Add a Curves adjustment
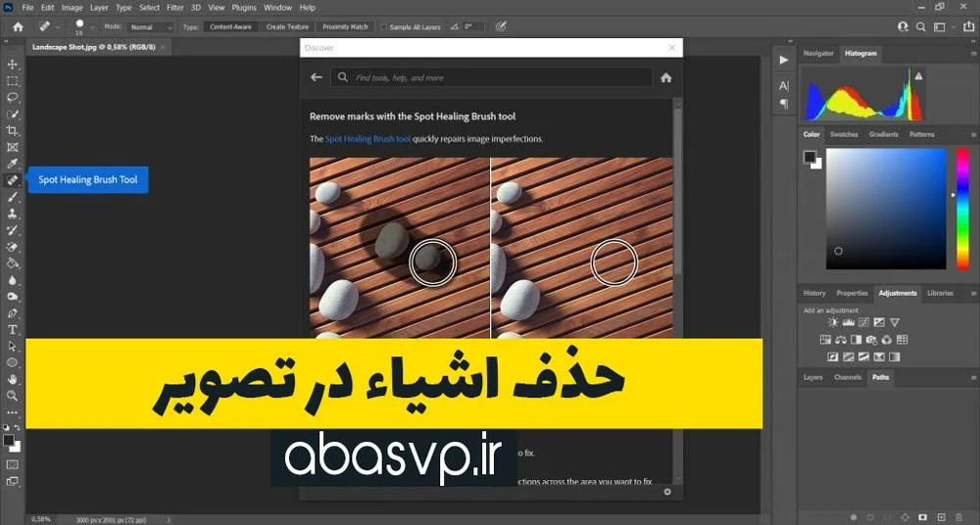The image size is (980, 525). (863, 322)
